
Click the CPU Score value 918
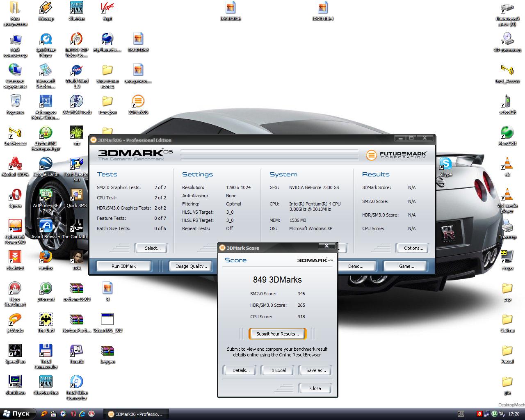tap(301, 317)
